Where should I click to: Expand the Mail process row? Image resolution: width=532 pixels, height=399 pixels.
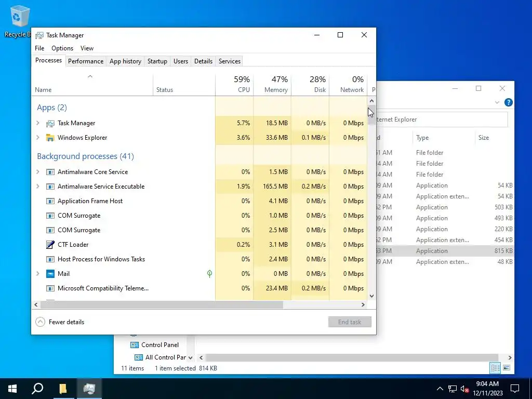38,273
